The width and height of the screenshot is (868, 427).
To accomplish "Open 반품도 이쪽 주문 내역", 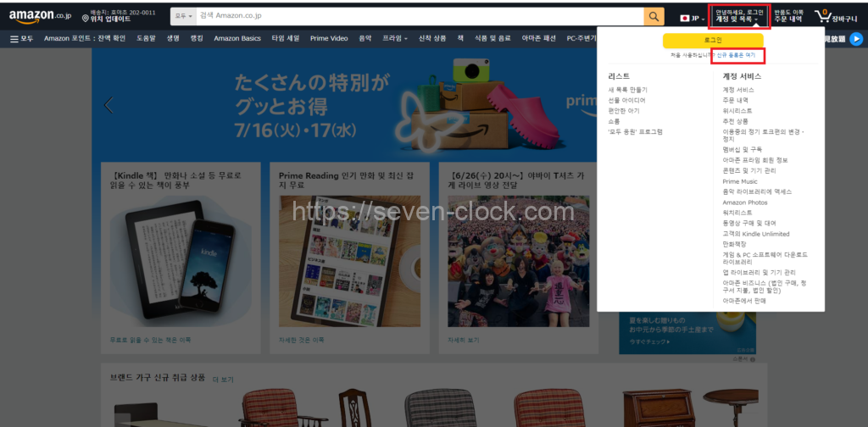I will [x=789, y=15].
